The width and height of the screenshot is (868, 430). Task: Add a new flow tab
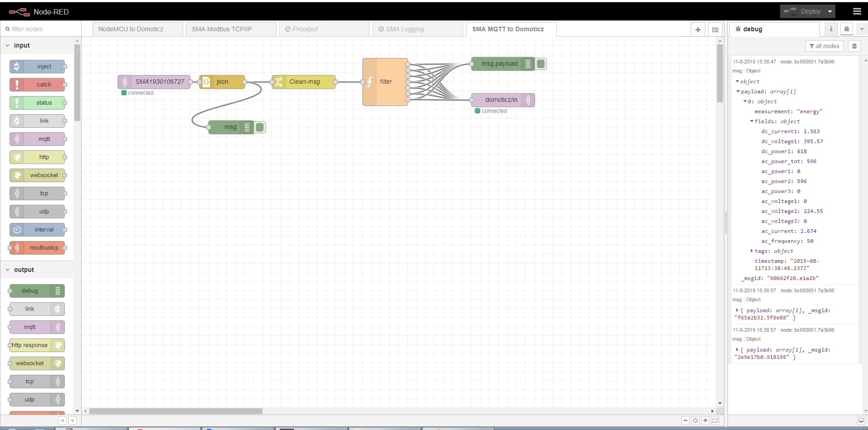tap(698, 29)
